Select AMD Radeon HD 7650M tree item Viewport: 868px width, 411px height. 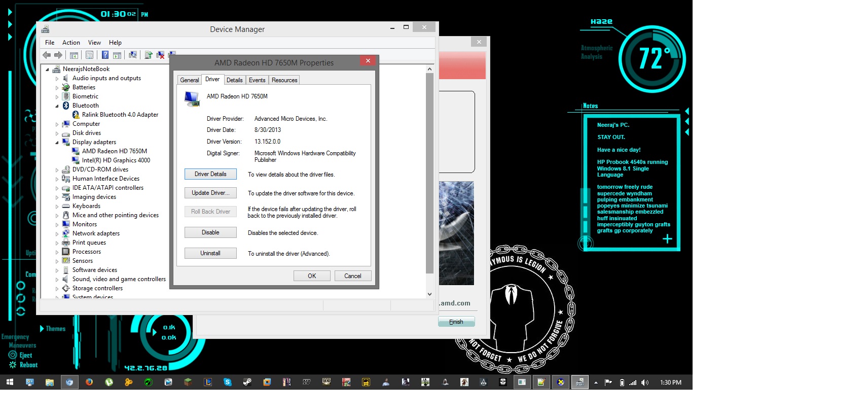(115, 151)
